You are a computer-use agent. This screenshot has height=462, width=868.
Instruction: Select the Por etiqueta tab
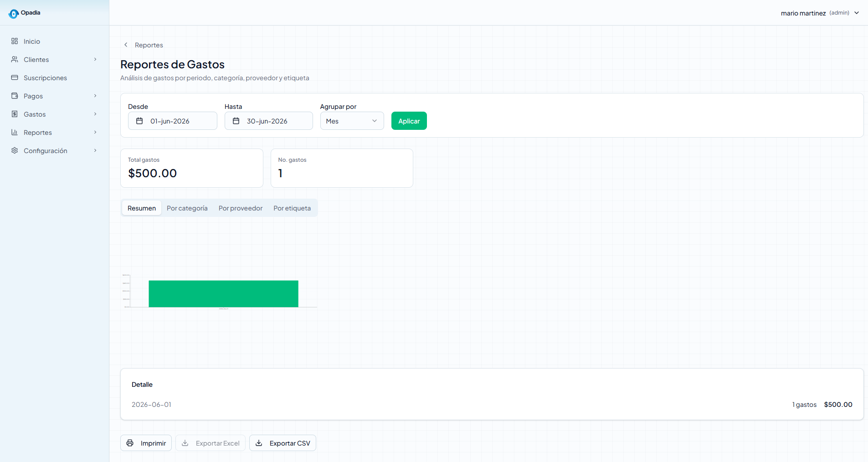click(x=292, y=208)
